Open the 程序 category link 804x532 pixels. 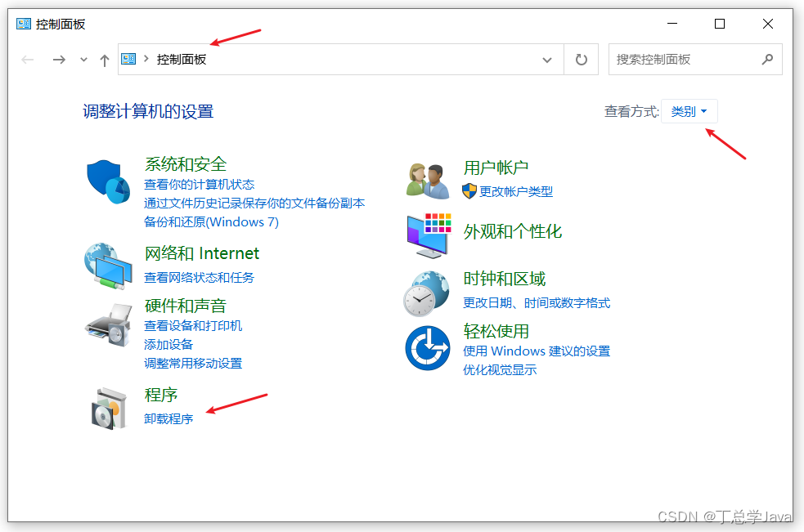pos(161,395)
